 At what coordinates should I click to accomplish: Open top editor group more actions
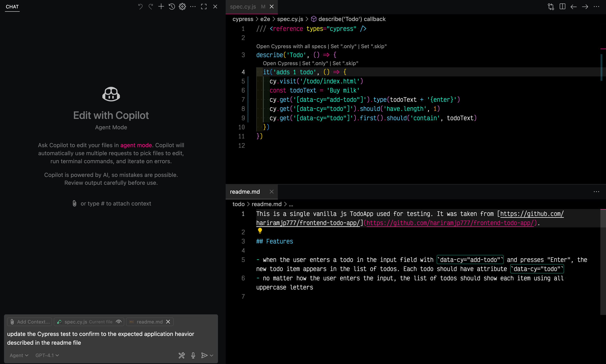pyautogui.click(x=597, y=7)
